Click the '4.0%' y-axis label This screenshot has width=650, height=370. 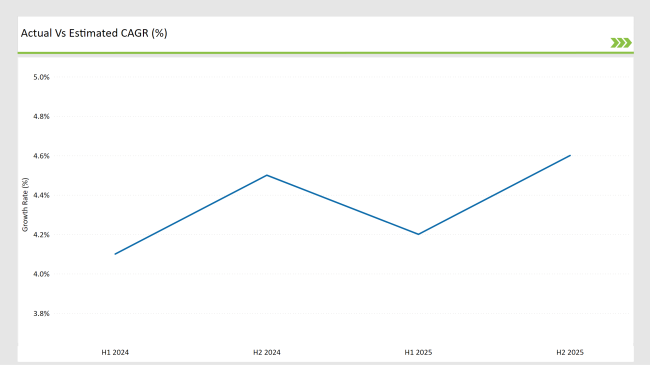[x=41, y=274]
